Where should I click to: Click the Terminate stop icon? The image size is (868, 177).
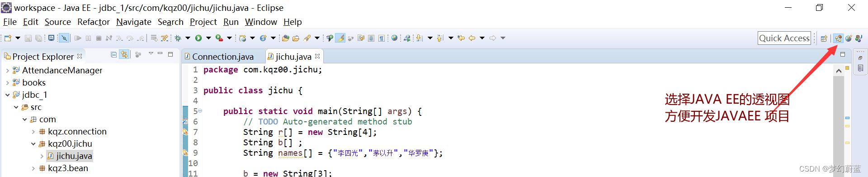pyautogui.click(x=99, y=38)
